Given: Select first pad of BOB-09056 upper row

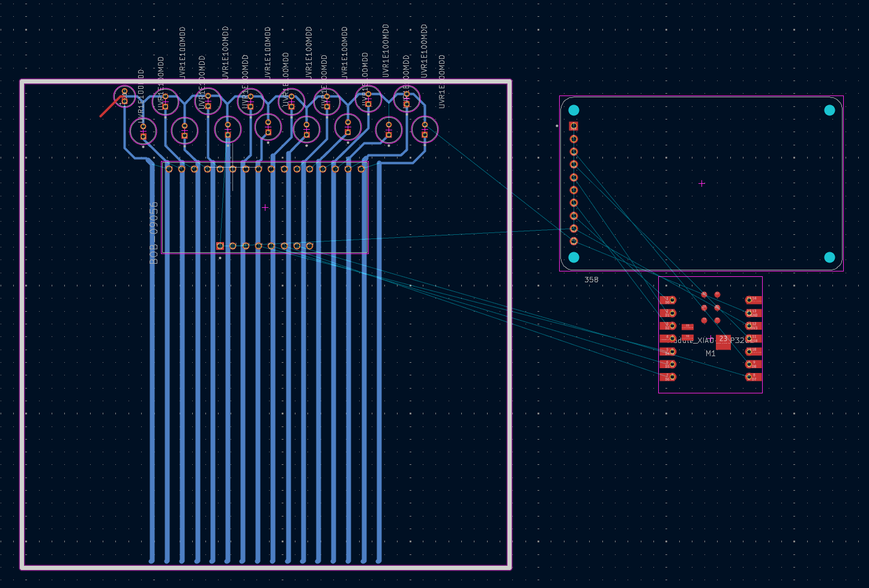Looking at the screenshot, I should pos(169,169).
